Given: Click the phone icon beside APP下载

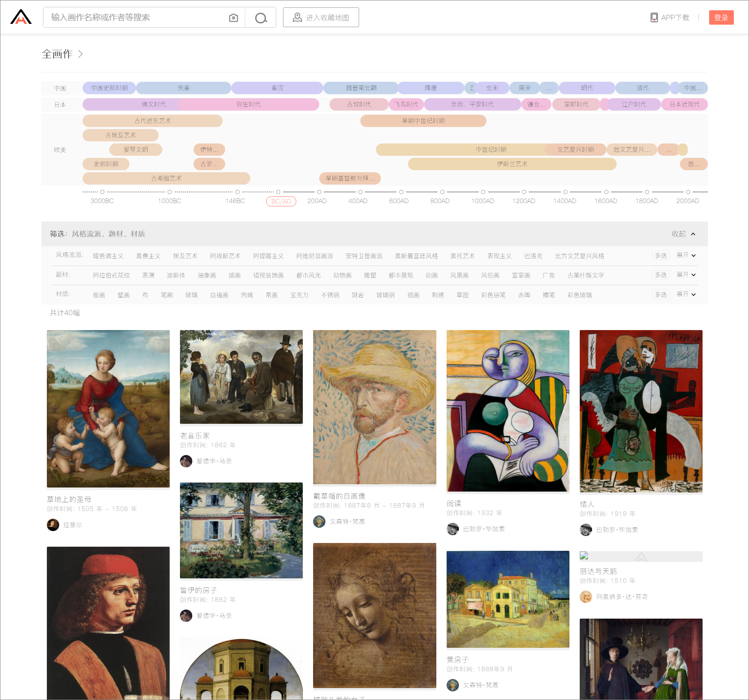Looking at the screenshot, I should [654, 17].
